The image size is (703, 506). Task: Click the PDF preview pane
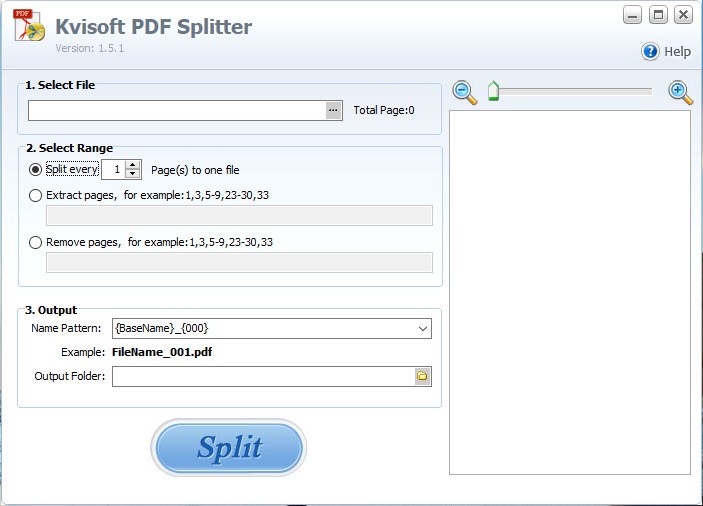click(570, 292)
